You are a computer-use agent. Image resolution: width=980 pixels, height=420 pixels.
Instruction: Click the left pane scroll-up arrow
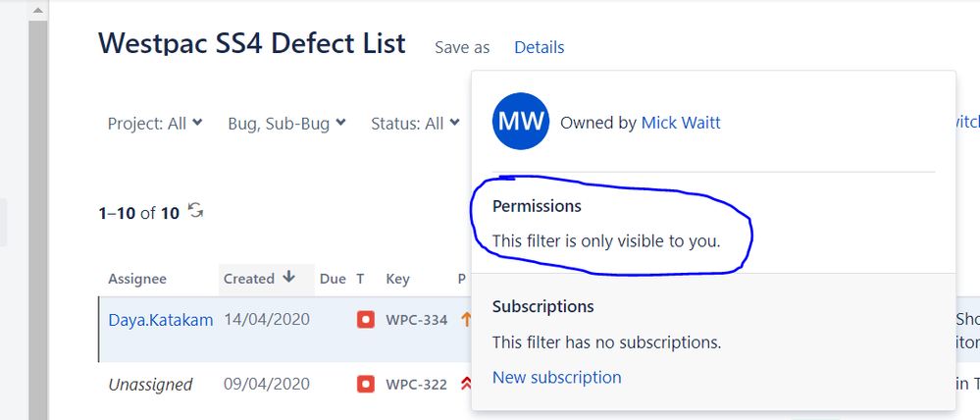coord(38,11)
